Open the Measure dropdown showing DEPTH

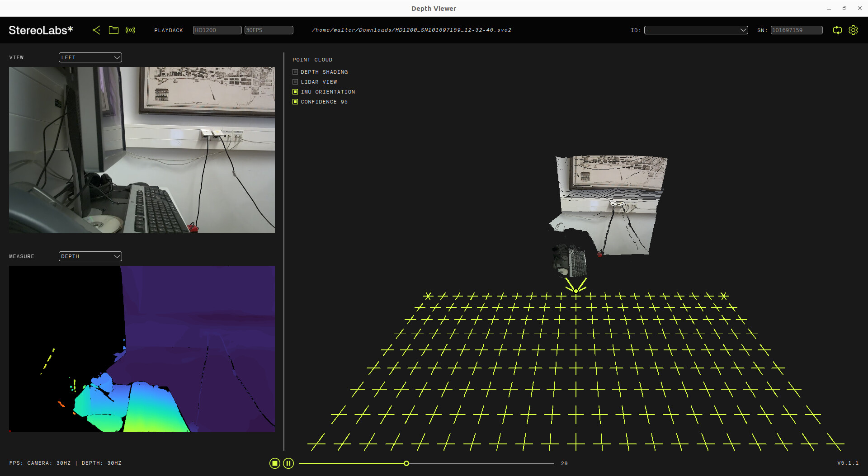[x=90, y=256]
